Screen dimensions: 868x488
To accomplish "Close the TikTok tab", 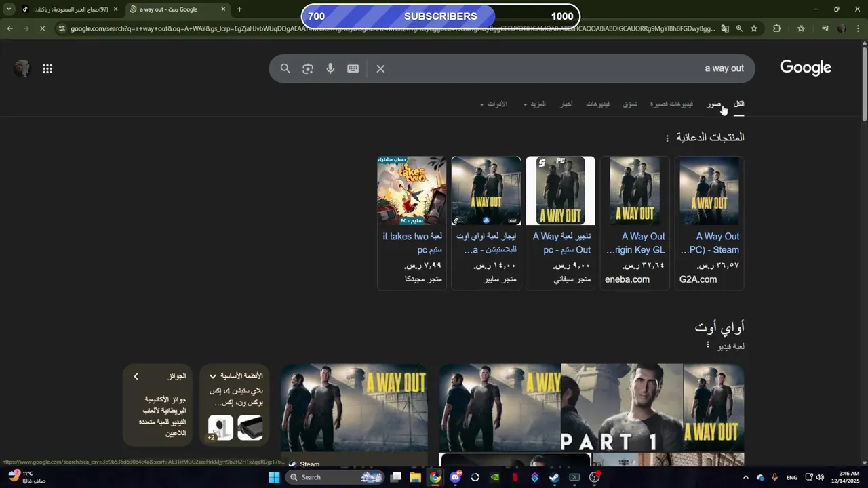I will [115, 9].
